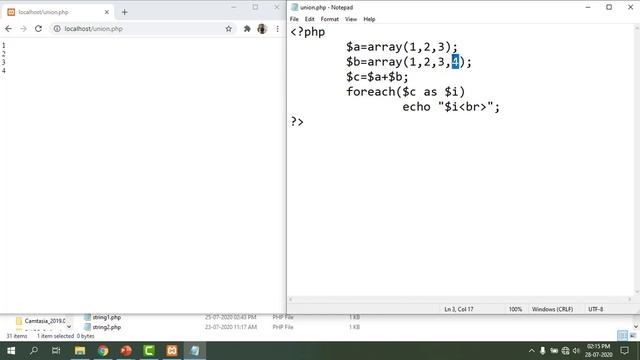Click Notepad horizontal scrollbar

coord(460,299)
